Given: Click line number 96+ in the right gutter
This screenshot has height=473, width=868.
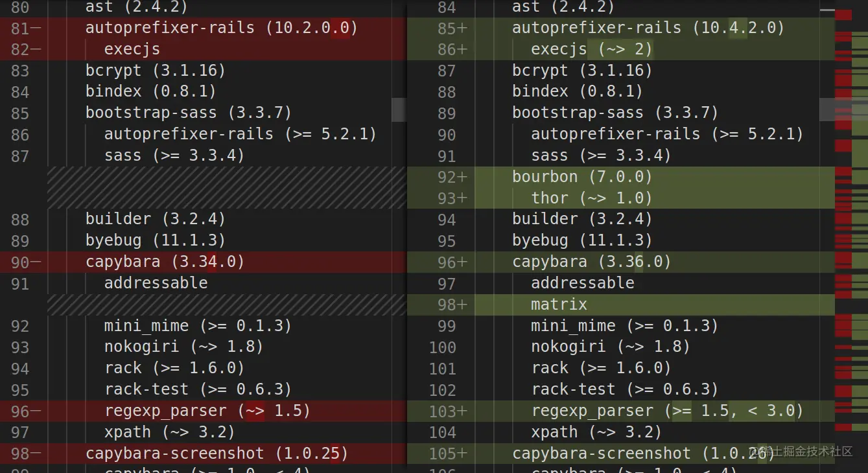Looking at the screenshot, I should click(x=452, y=262).
